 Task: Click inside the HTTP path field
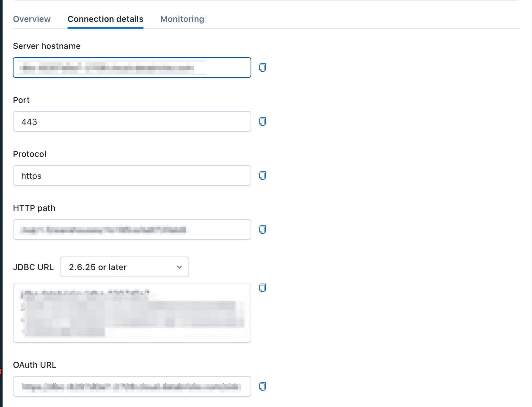[x=132, y=230]
